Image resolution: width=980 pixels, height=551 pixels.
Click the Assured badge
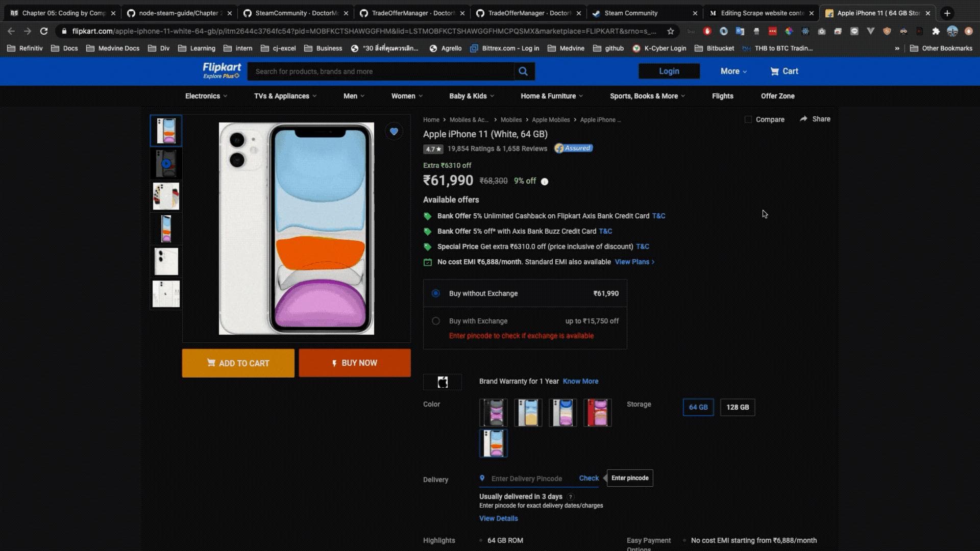point(573,148)
